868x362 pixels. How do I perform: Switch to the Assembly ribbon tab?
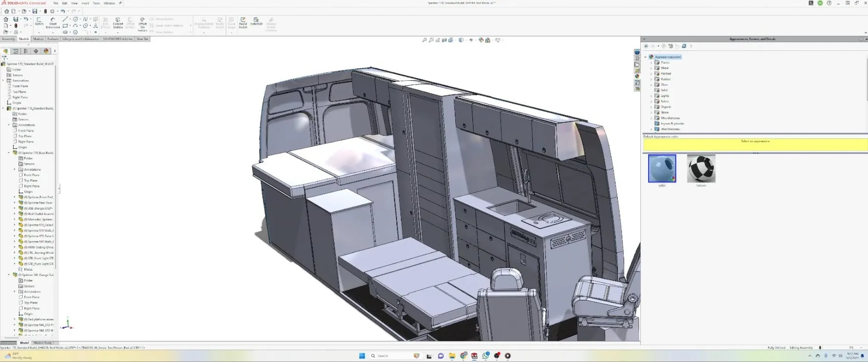coord(8,39)
